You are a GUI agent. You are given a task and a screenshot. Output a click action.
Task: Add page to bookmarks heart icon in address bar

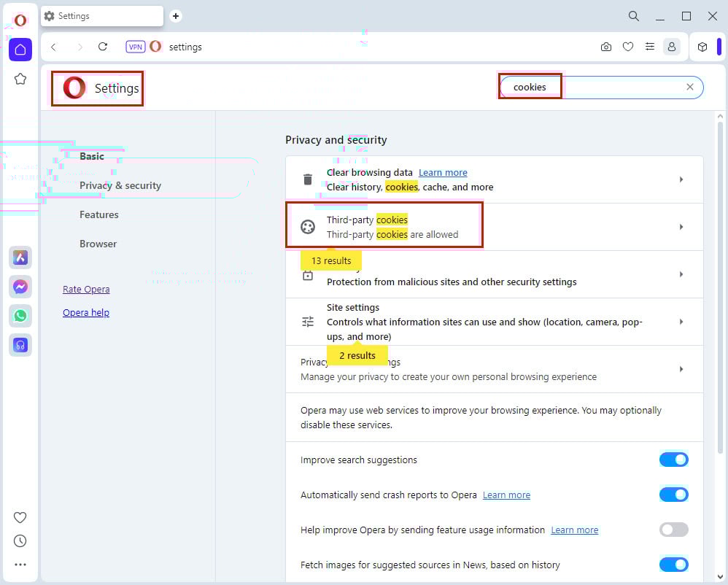coord(628,47)
